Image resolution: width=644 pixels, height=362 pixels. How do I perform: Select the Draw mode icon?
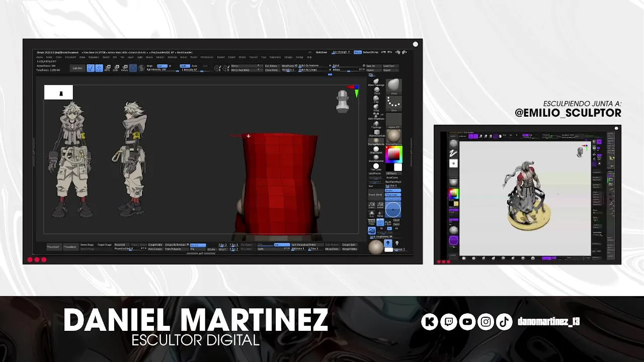pyautogui.click(x=99, y=68)
